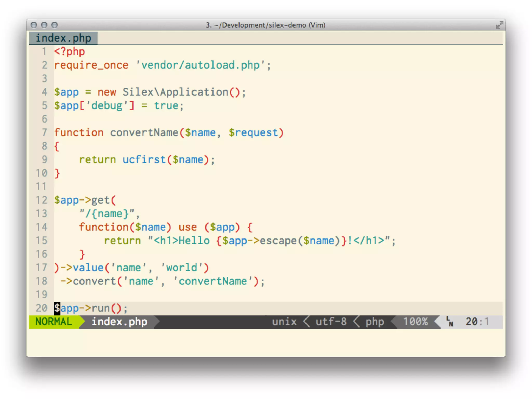
Task: Click the yellow minimize window button
Action: coord(44,25)
